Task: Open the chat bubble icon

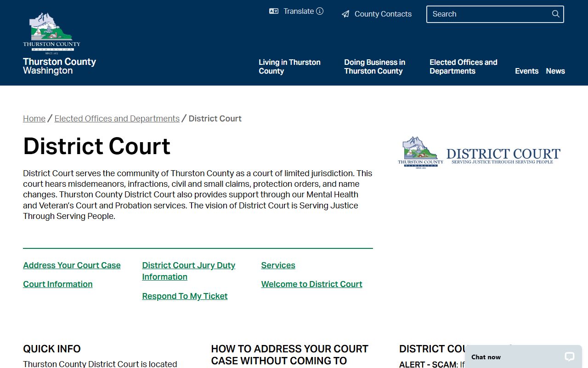Action: point(570,357)
